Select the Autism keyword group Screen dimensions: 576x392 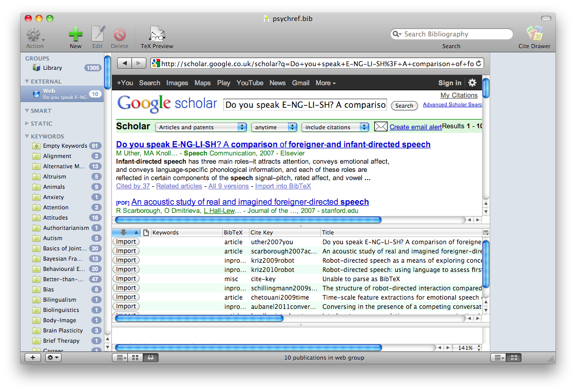point(63,238)
